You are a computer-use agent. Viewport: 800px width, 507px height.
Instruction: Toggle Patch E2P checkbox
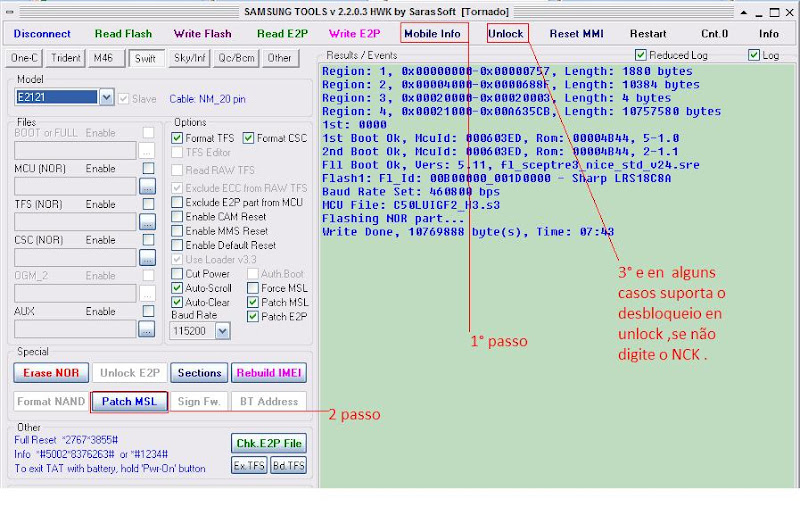click(x=253, y=317)
